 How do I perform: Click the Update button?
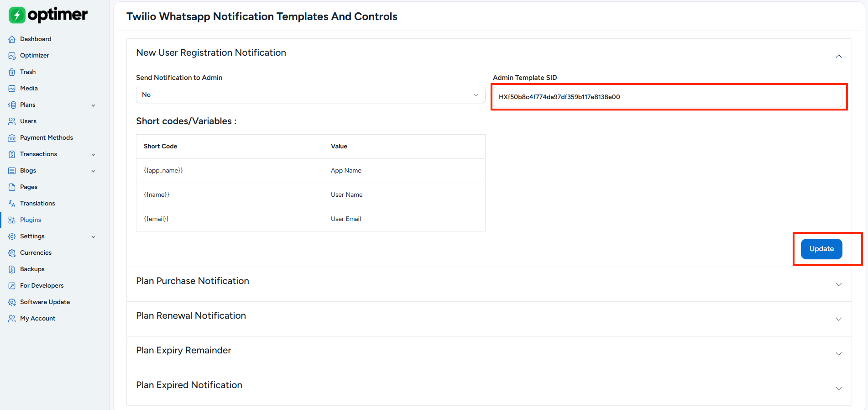821,249
